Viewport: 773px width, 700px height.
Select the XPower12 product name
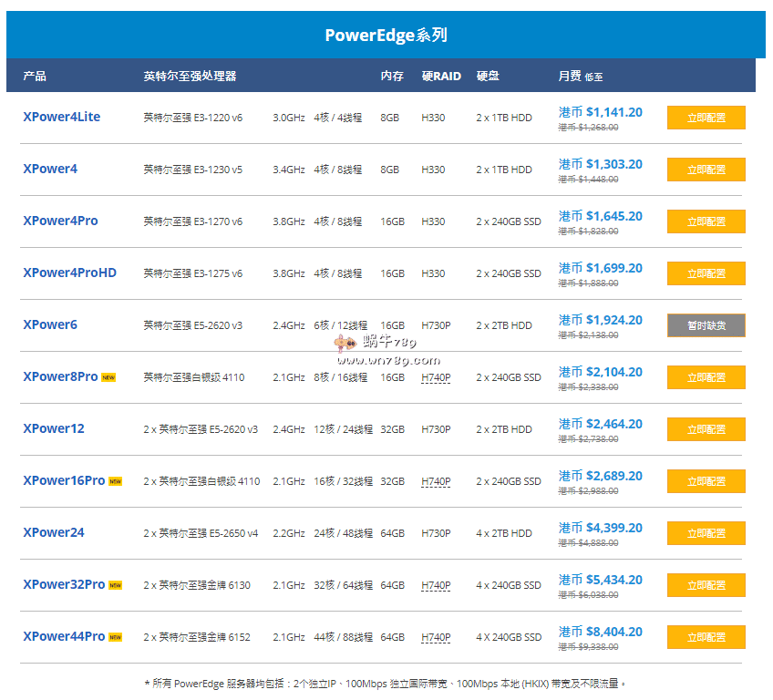[x=53, y=428]
